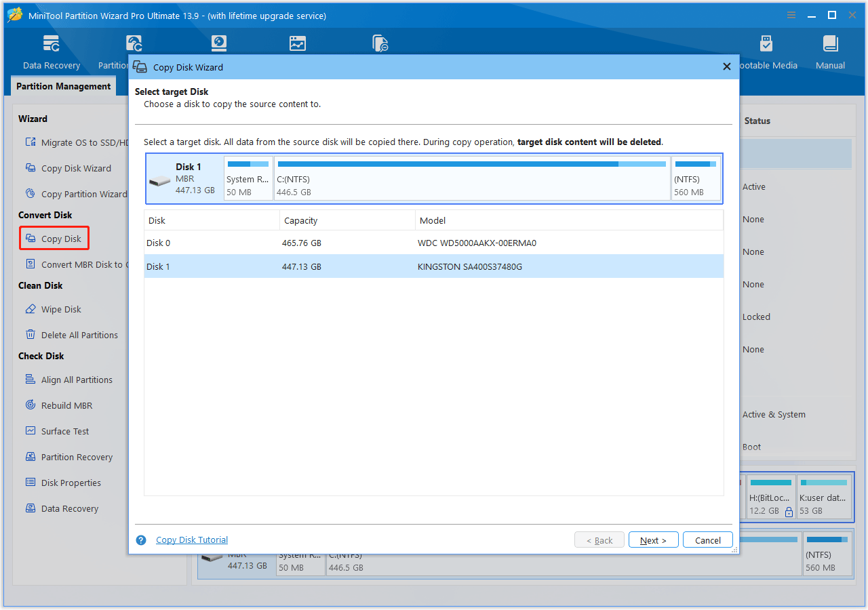Viewport: 868px width, 610px height.
Task: Open the Disk Benchmark disc toolbar icon
Action: click(x=219, y=43)
